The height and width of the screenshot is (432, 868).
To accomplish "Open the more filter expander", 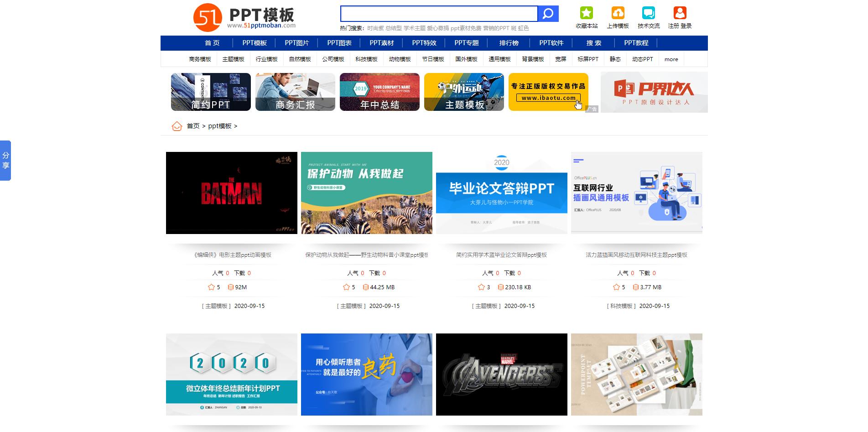I will coord(670,59).
